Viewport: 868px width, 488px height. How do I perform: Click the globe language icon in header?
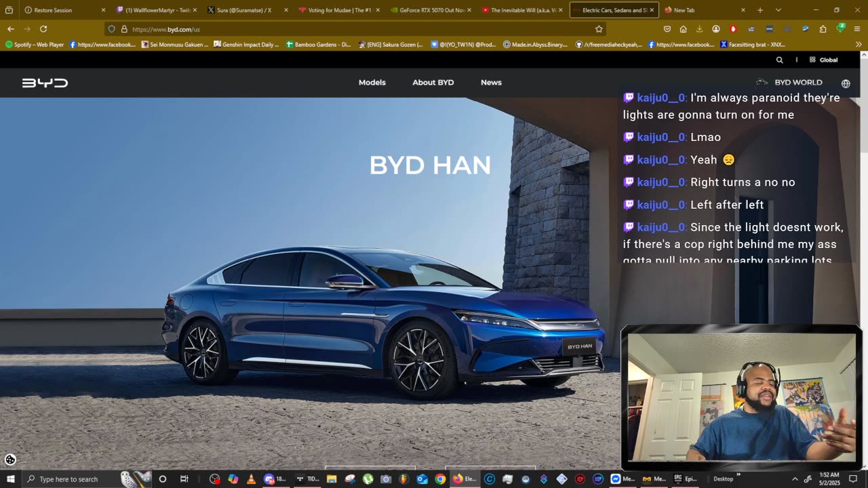tap(846, 83)
